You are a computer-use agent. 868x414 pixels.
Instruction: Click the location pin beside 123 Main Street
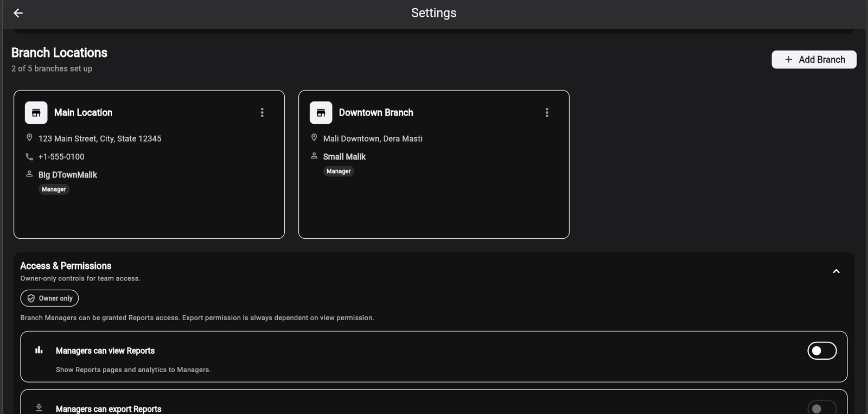[x=29, y=138]
